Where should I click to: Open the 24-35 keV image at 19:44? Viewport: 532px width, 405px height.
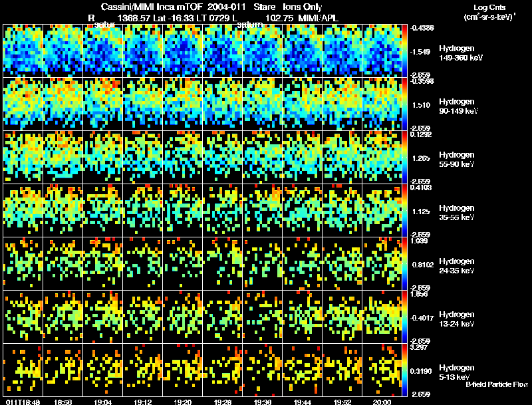303,263
